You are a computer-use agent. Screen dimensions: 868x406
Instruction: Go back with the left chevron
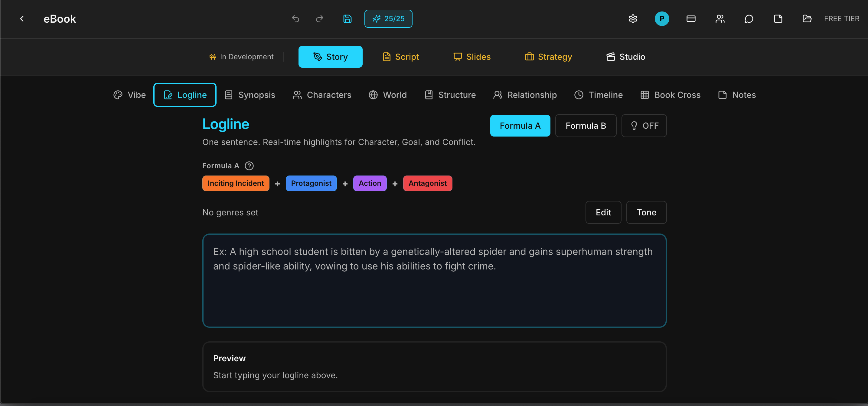[x=22, y=19]
